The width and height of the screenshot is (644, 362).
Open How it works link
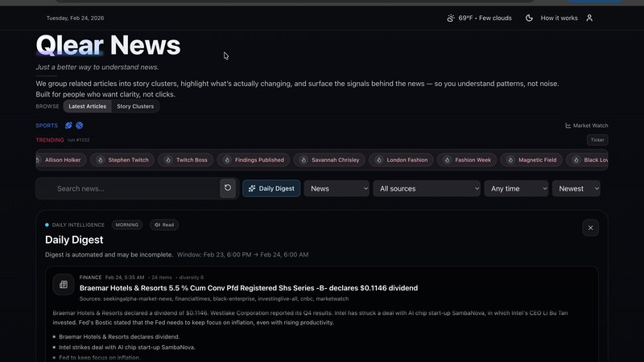tap(559, 18)
